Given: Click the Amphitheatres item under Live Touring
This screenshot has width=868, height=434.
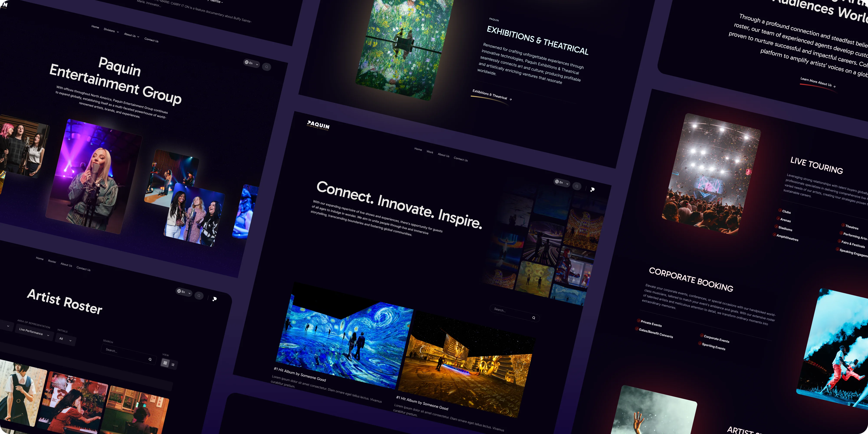Looking at the screenshot, I should [x=786, y=237].
